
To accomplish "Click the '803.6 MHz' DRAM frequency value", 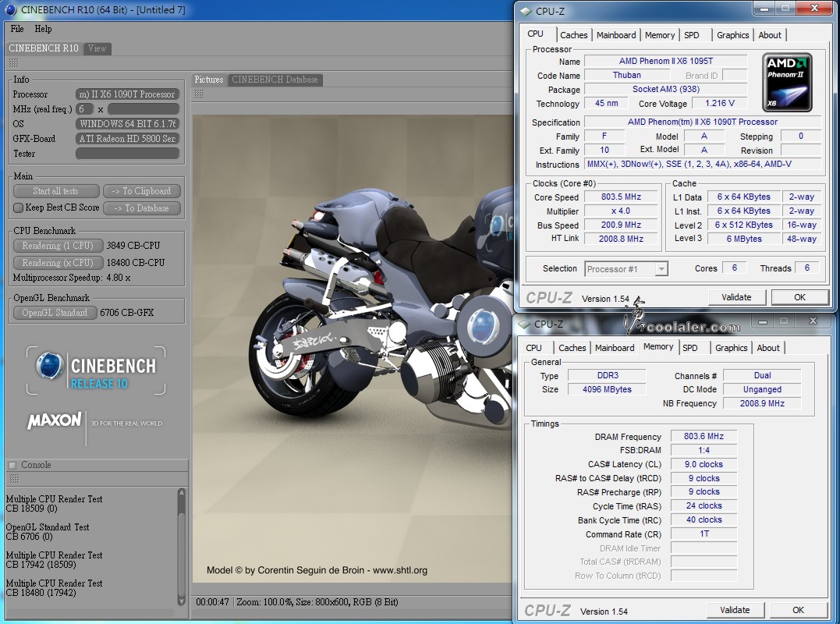I will coord(704,437).
